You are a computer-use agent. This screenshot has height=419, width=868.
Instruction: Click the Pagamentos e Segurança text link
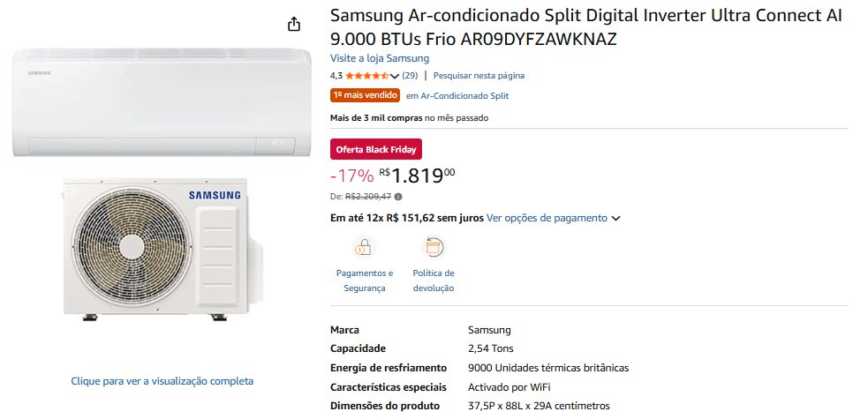pyautogui.click(x=365, y=281)
